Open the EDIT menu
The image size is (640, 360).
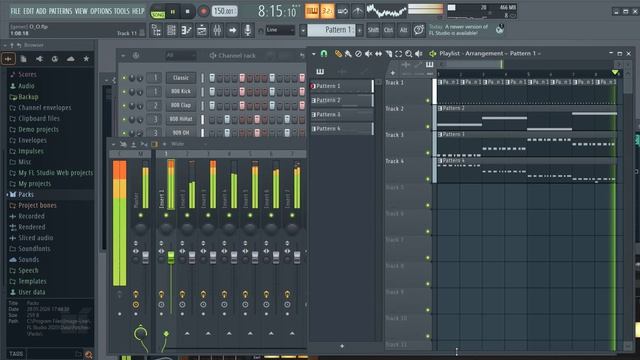click(29, 11)
